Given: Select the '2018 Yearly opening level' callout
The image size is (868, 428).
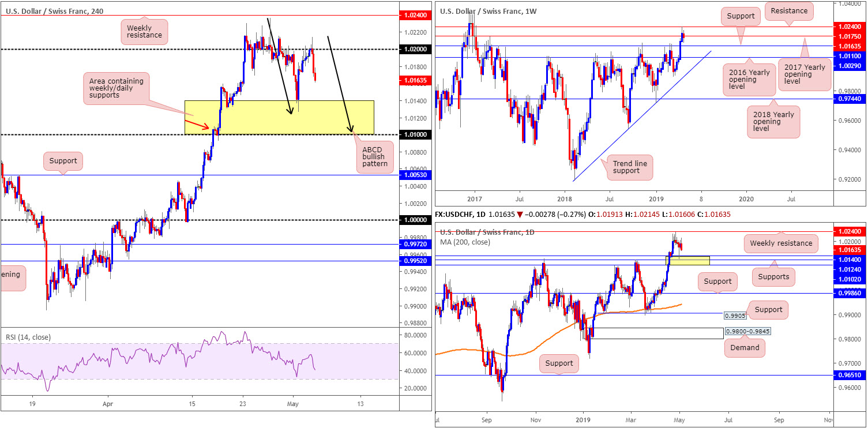Looking at the screenshot, I should 773,122.
